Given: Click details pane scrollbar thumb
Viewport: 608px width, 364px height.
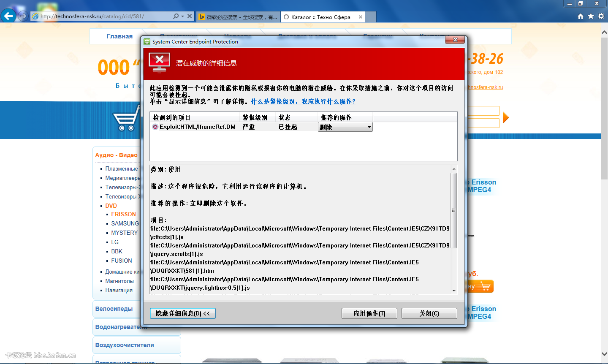Looking at the screenshot, I should pyautogui.click(x=454, y=210).
